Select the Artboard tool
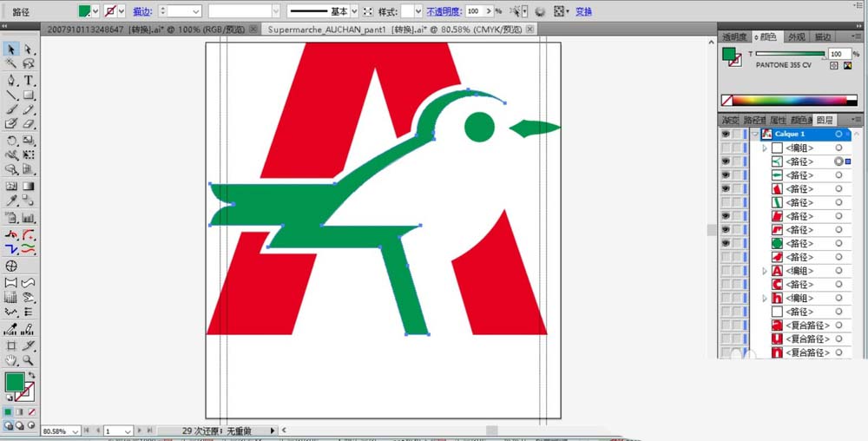The image size is (868, 441). [x=11, y=346]
